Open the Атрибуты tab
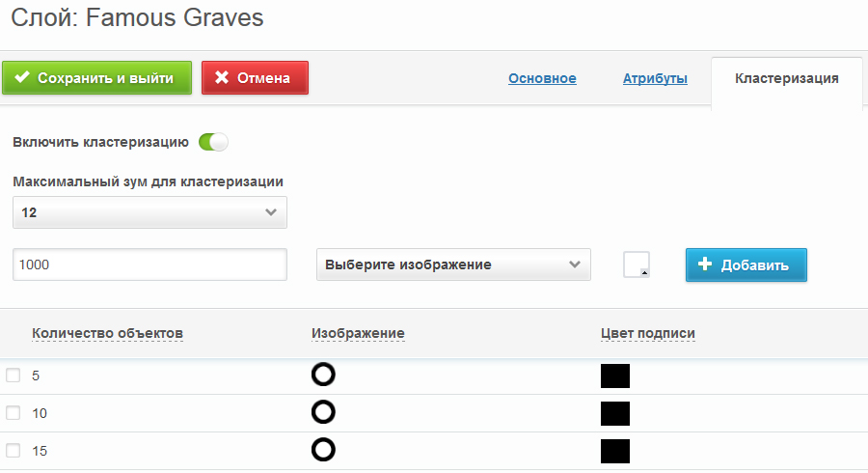 (655, 78)
